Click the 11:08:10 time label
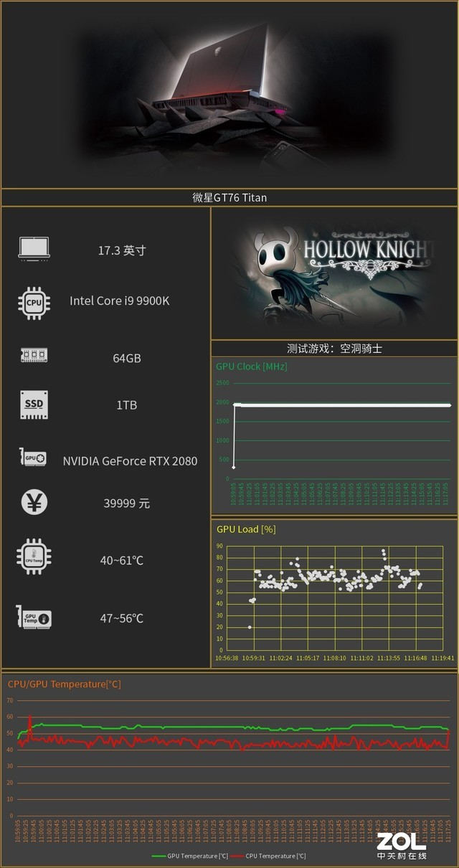459x868 pixels. point(335,657)
